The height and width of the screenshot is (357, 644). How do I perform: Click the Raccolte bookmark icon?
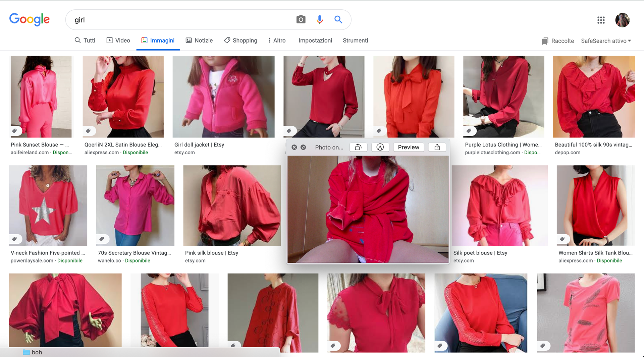click(x=545, y=41)
